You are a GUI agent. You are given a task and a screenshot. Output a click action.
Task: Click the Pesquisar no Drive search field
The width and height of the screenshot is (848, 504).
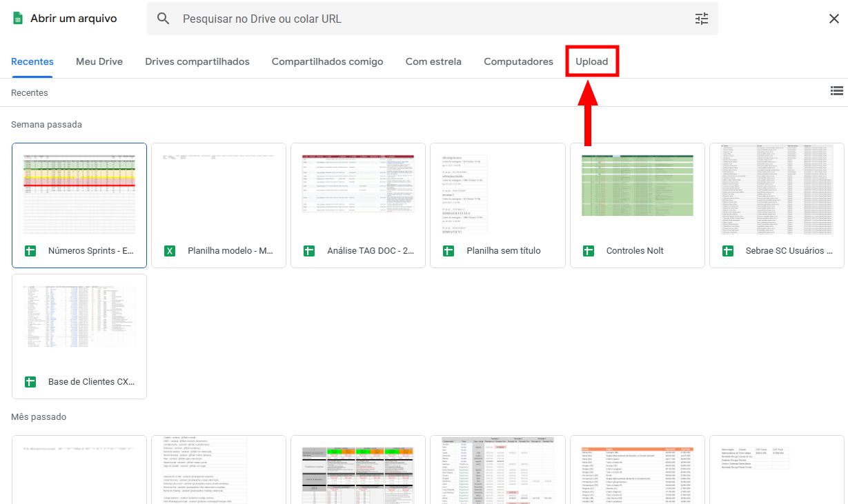pyautogui.click(x=428, y=19)
